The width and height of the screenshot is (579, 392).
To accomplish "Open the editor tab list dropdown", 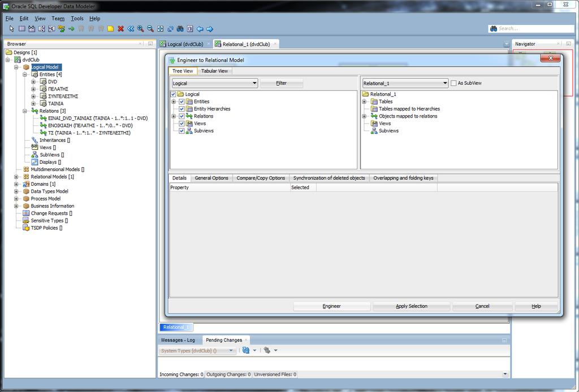I will tap(506, 44).
